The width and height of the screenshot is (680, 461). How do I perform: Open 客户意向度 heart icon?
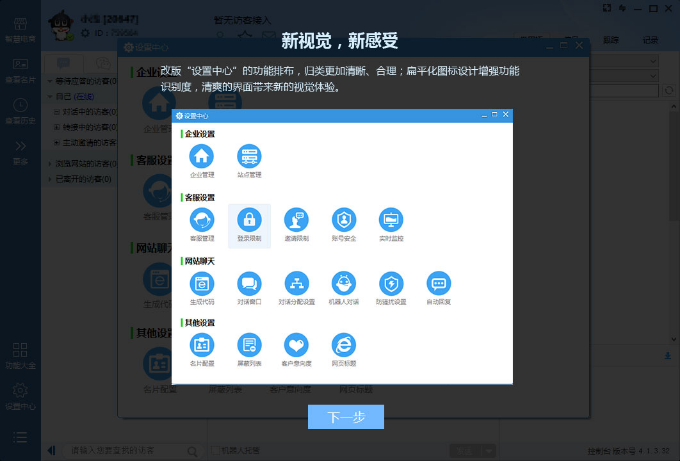296,344
